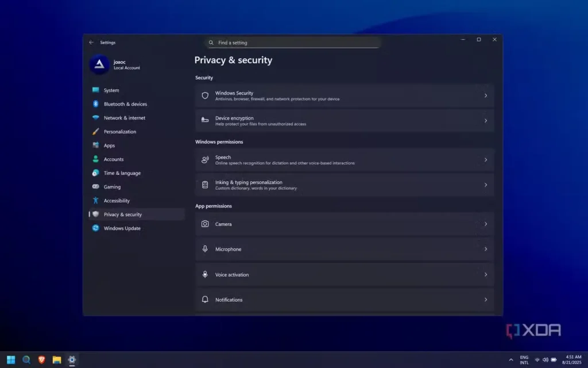Click the Find a setting search field
The width and height of the screenshot is (588, 368).
[x=293, y=43]
